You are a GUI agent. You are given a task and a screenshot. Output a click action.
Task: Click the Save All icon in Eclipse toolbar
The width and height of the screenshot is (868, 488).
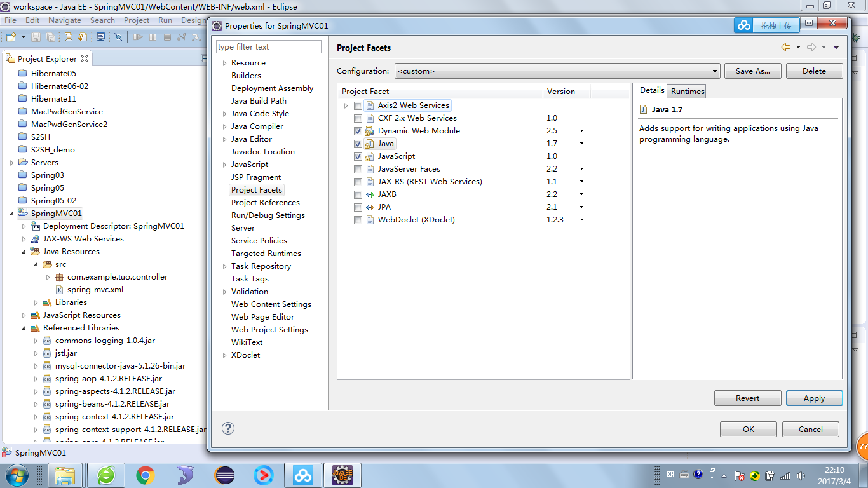click(50, 37)
